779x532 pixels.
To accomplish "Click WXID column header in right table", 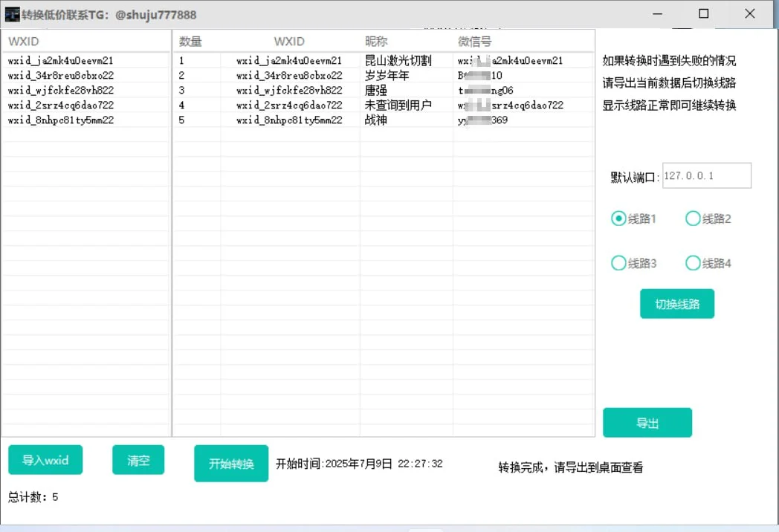I will (289, 41).
